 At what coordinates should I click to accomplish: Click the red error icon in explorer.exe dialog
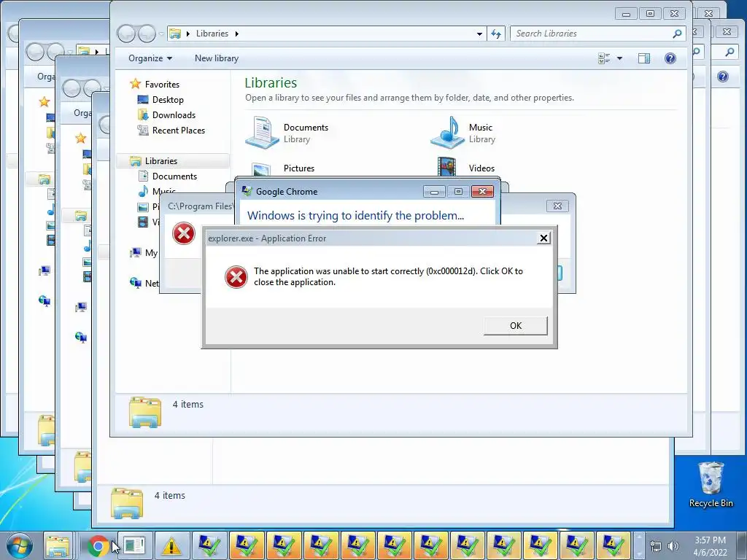click(236, 277)
